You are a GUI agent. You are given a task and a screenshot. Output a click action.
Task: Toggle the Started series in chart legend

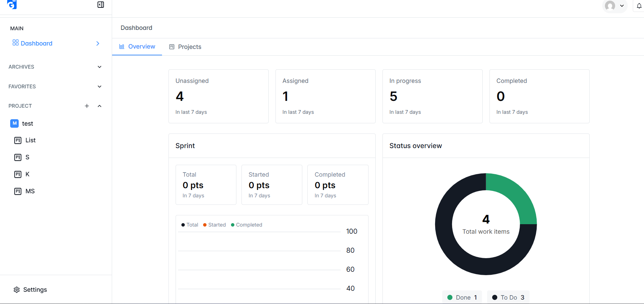click(x=214, y=225)
